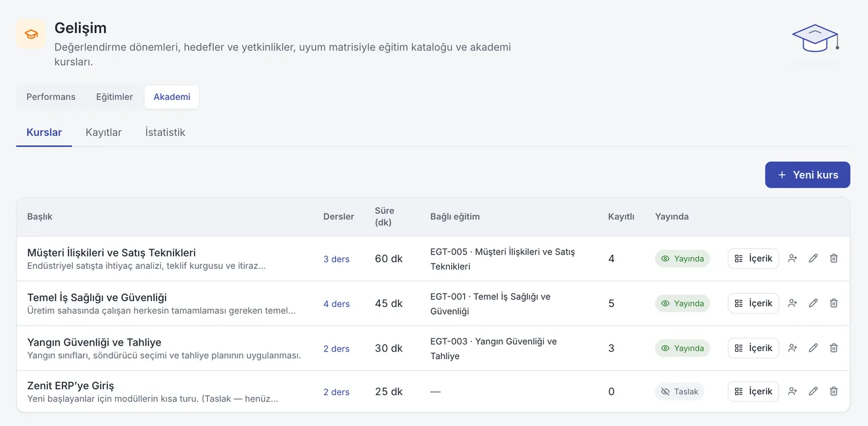Select course title 'Müşteri İlişkileri ve Satış Teknikleri'
Image resolution: width=868 pixels, height=426 pixels.
click(111, 252)
